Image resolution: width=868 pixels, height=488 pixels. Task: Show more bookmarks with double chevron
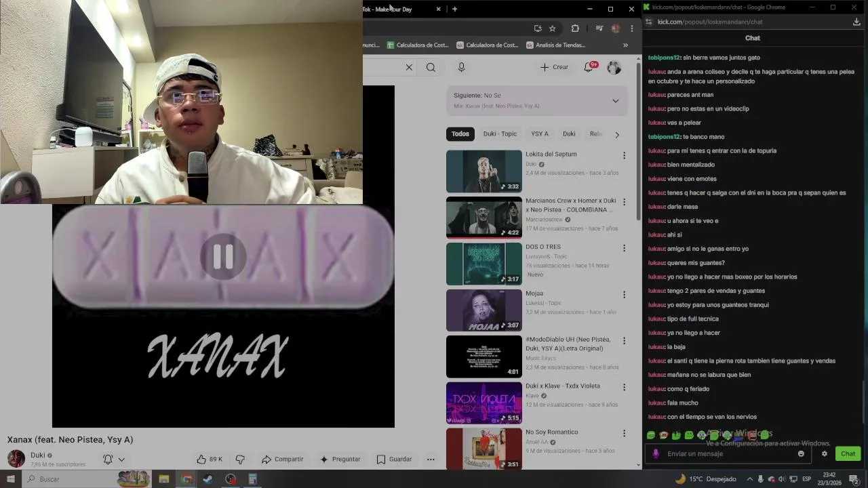625,45
